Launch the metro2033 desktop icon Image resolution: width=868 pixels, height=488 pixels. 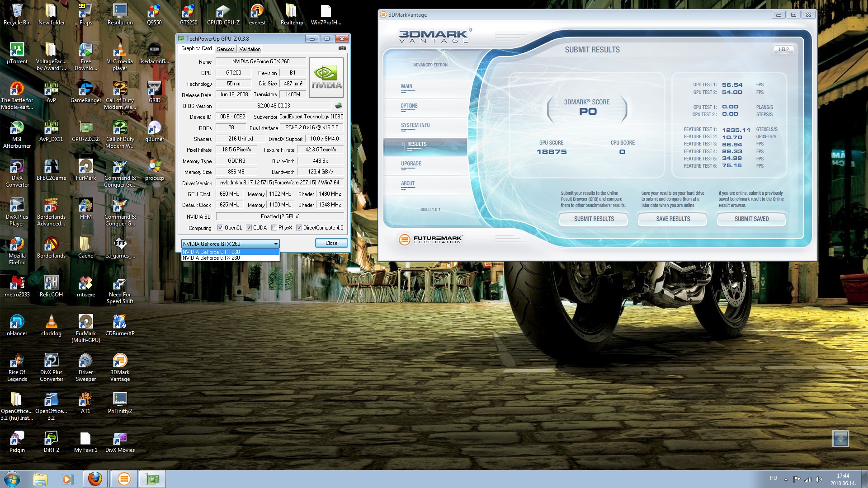(x=17, y=286)
